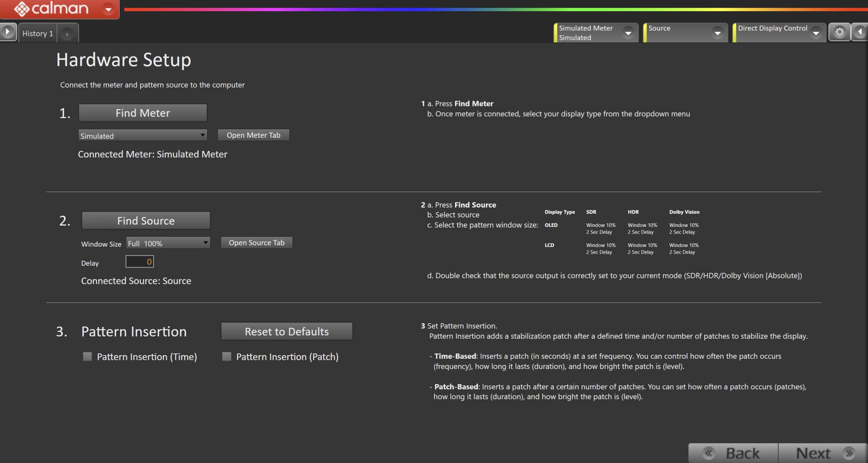Switch to the History 1 tab

click(x=38, y=34)
